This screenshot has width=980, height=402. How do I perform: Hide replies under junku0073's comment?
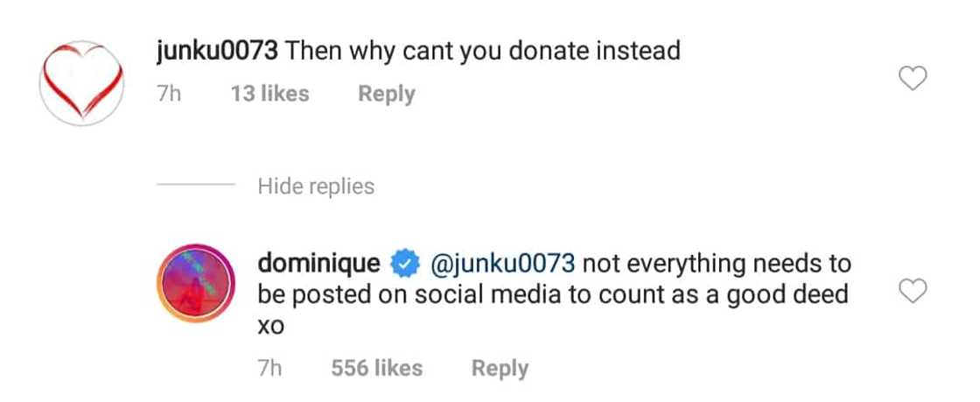(x=316, y=187)
